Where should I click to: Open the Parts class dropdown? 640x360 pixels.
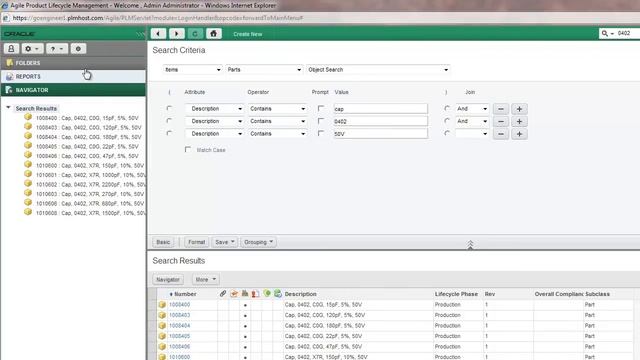264,70
